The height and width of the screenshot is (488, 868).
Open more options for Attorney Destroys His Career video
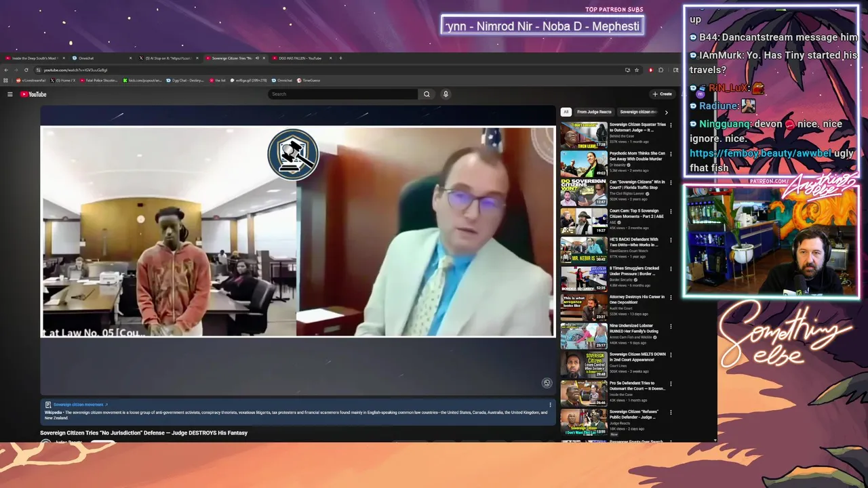click(671, 298)
